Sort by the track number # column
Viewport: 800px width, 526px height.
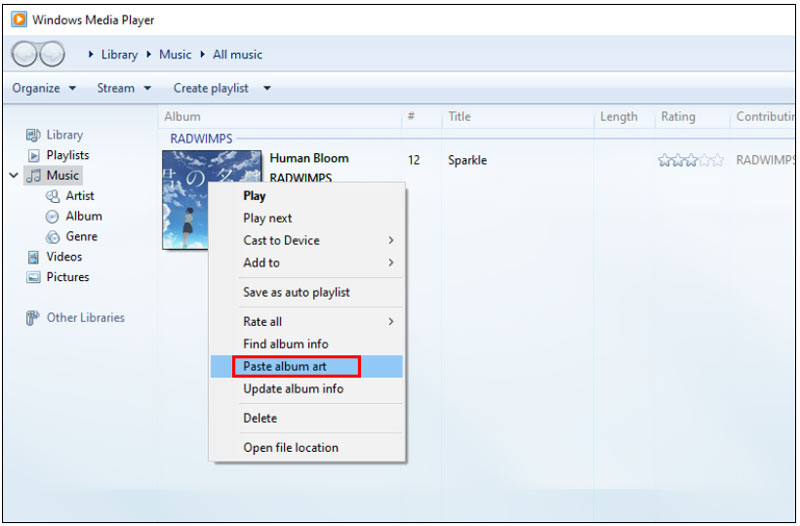422,117
